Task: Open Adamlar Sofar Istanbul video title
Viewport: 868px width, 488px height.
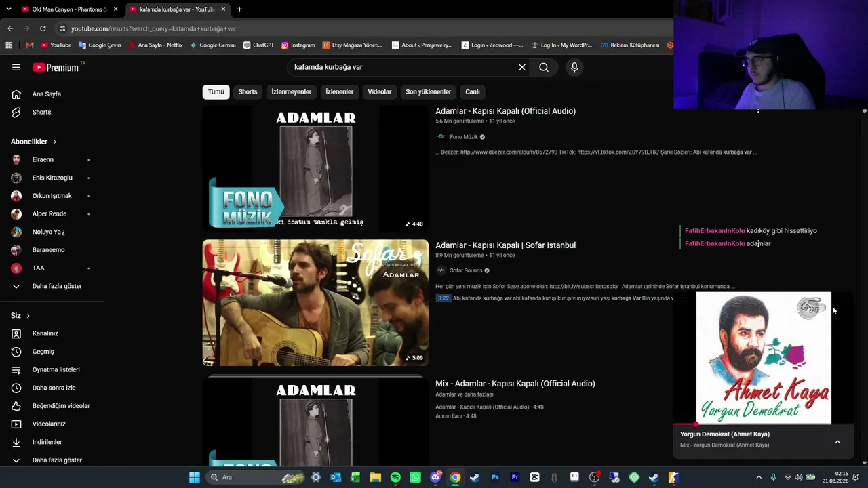Action: [x=505, y=245]
